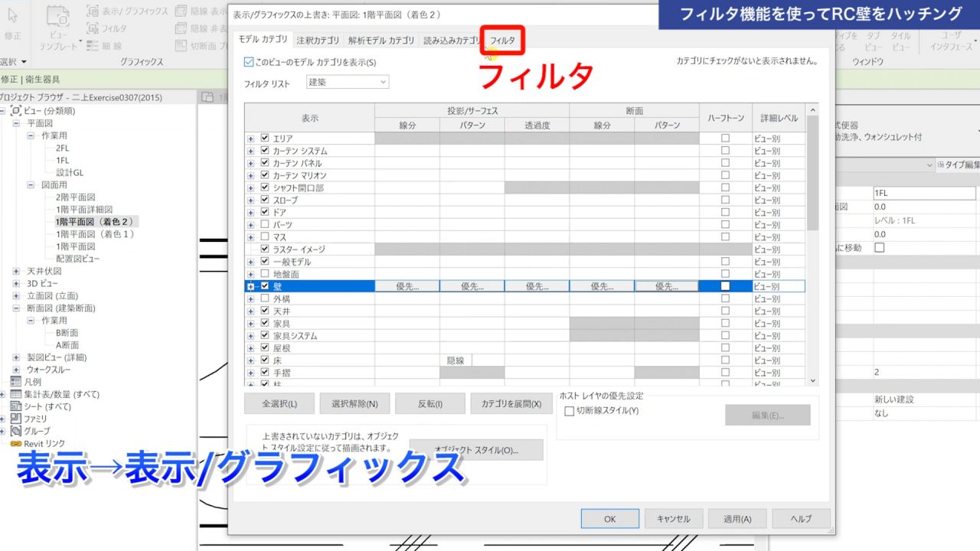Image resolution: width=980 pixels, height=551 pixels.
Task: Select the 隠線 表示 ribbon icon
Action: 203,12
